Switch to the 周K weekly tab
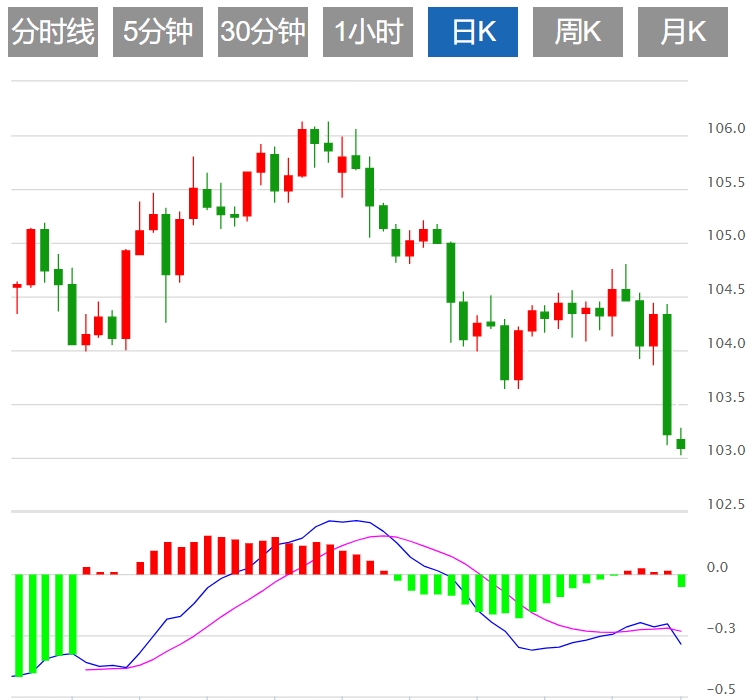Image resolution: width=755 pixels, height=700 pixels. coord(578,32)
